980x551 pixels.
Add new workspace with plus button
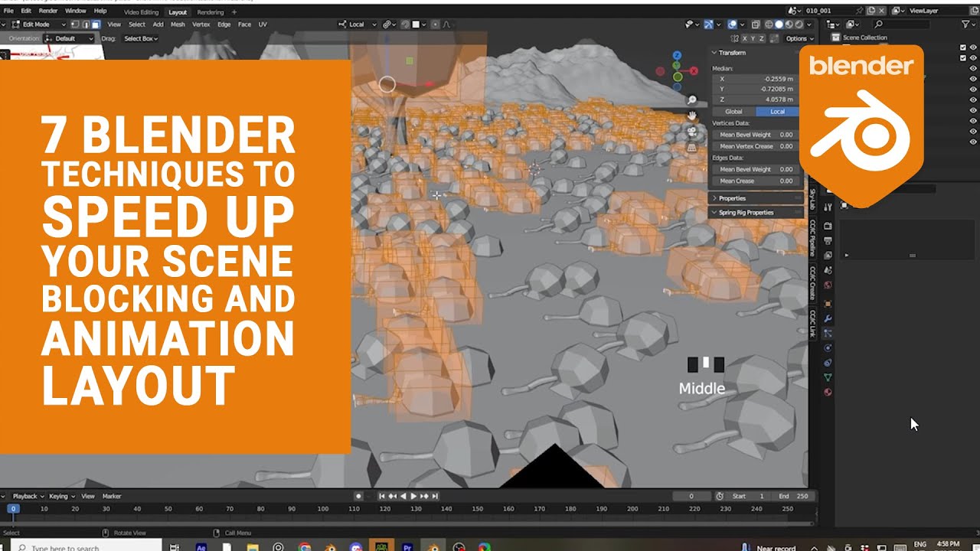(235, 12)
